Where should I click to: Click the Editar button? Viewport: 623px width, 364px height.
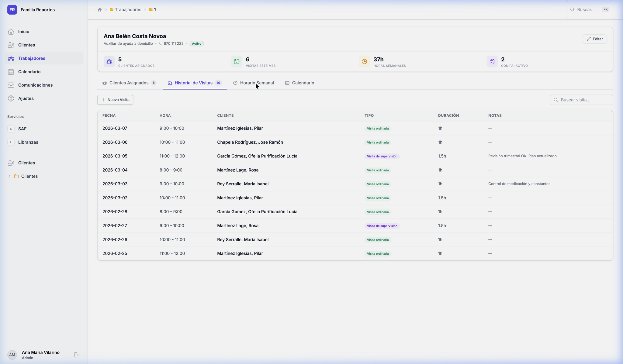pyautogui.click(x=594, y=39)
